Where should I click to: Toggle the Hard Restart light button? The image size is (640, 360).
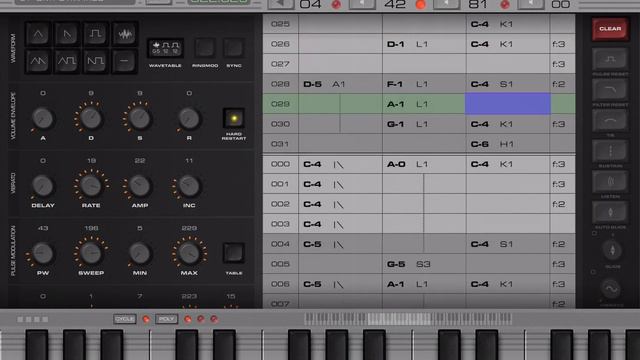[234, 118]
